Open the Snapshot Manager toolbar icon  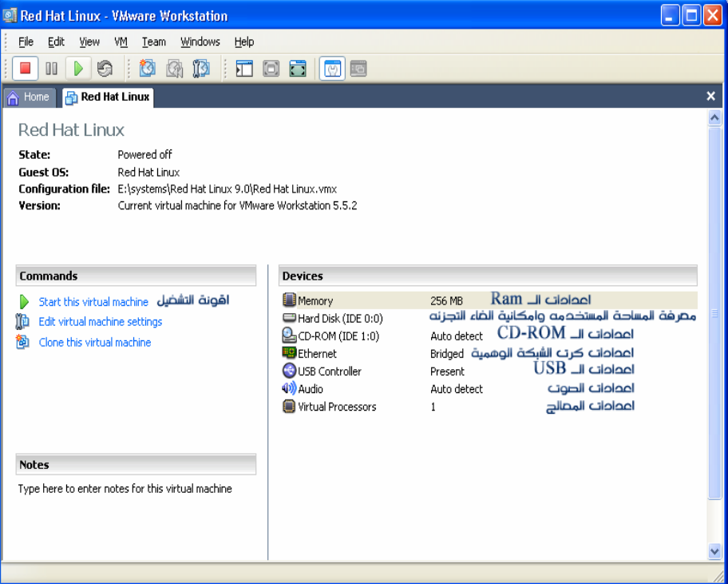[x=201, y=69]
